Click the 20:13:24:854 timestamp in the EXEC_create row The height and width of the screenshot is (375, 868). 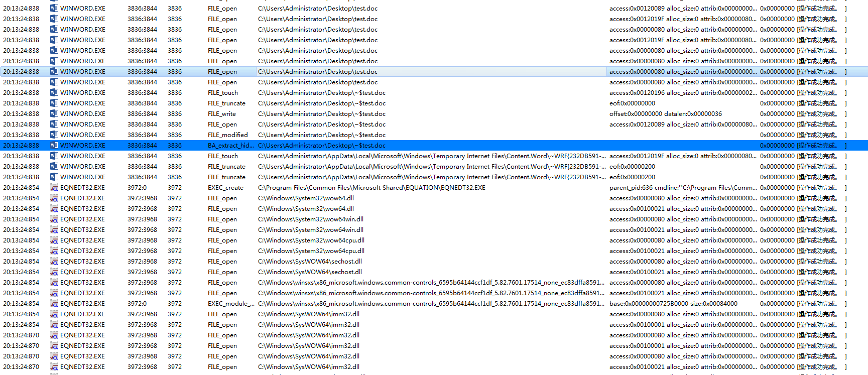tap(21, 187)
